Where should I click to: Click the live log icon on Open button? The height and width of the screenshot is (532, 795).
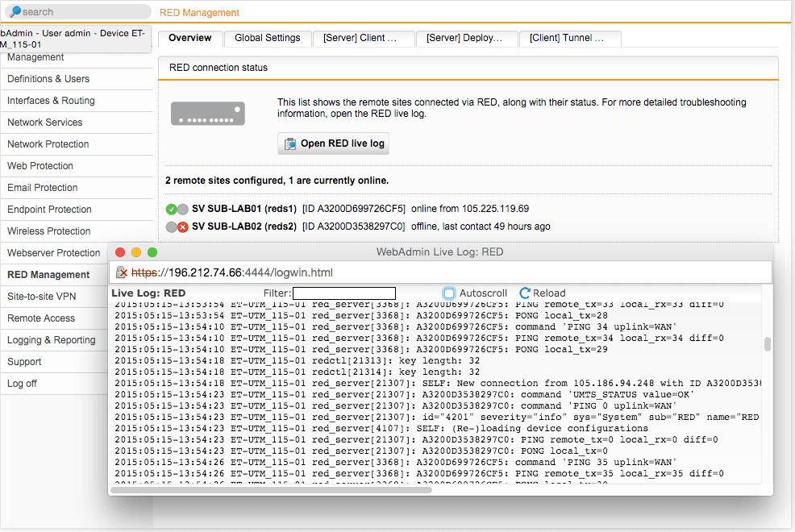pos(290,144)
